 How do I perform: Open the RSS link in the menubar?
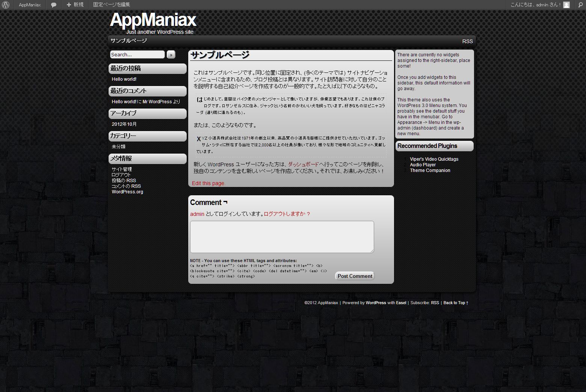(467, 41)
